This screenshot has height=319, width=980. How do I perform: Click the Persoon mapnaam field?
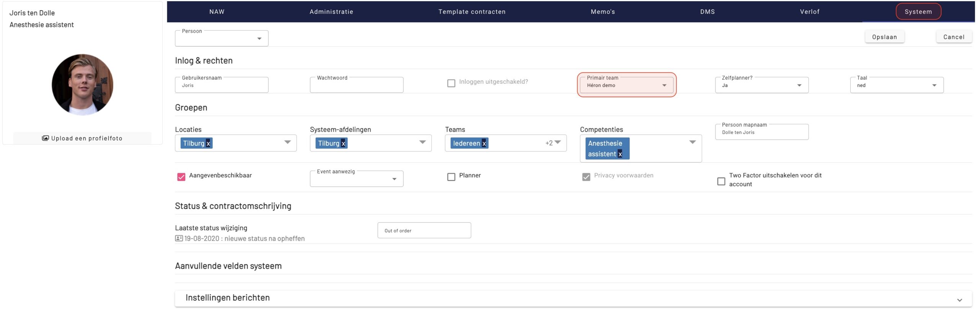pos(761,132)
